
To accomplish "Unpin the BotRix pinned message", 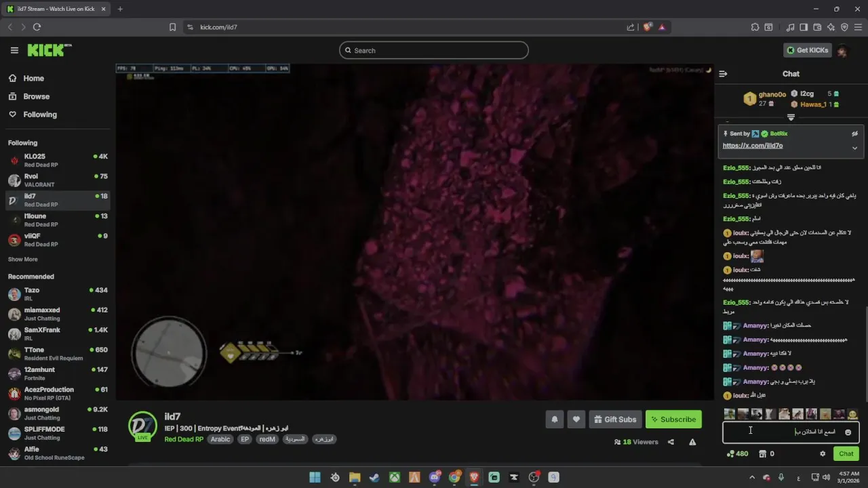I will [x=854, y=134].
